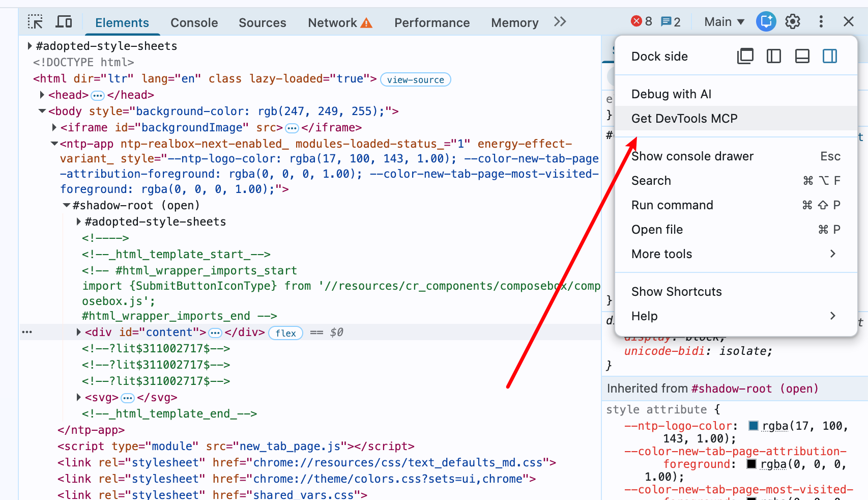Select the <!DOCTYPE html> line
Viewport: 868px width, 500px height.
point(83,62)
